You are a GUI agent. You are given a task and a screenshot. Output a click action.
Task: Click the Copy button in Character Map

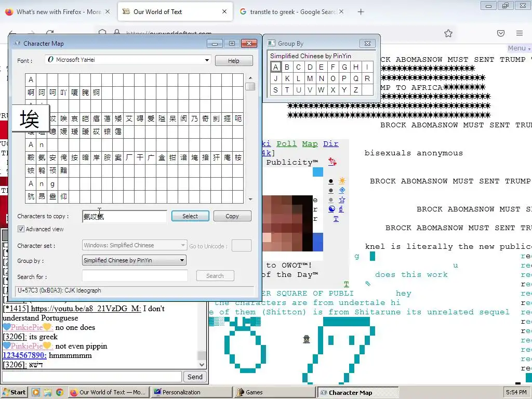(232, 216)
